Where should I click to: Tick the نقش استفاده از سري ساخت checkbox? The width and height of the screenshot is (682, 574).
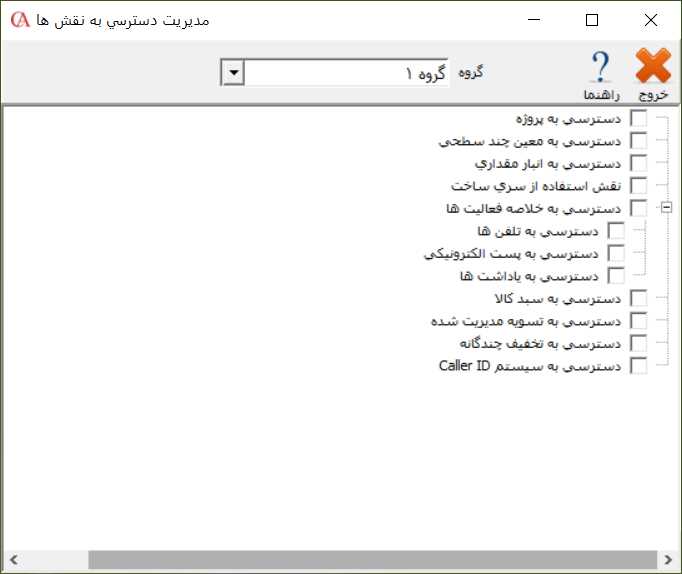click(x=638, y=186)
